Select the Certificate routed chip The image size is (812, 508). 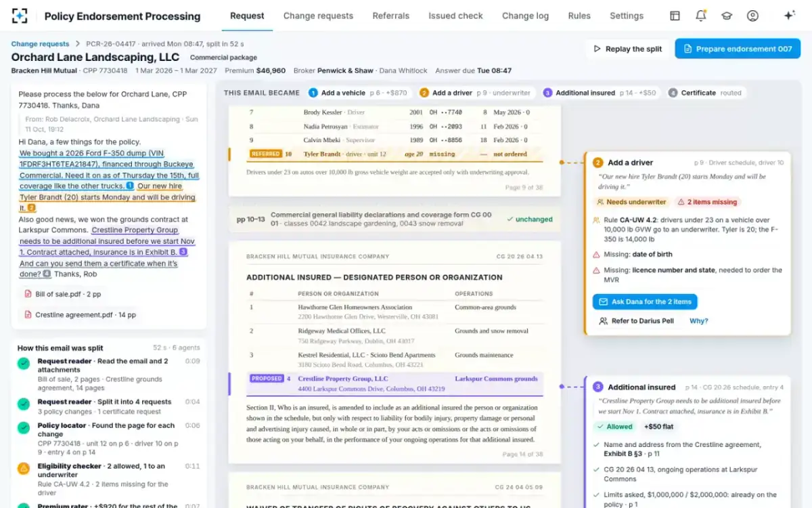click(704, 93)
